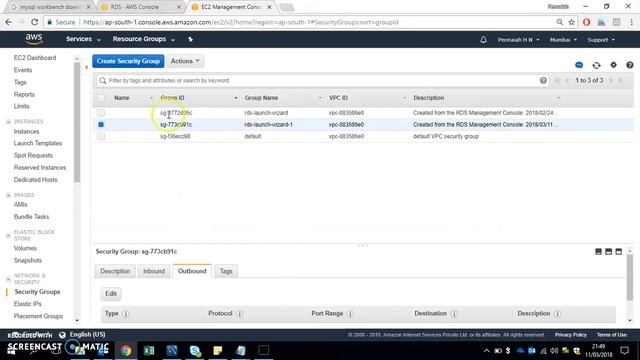Collapse the Network & Security section
This screenshot has height=360, width=640.
point(8,279)
